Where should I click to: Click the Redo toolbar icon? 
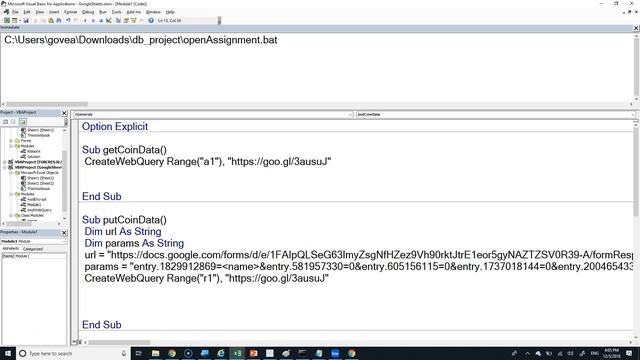tap(76, 20)
